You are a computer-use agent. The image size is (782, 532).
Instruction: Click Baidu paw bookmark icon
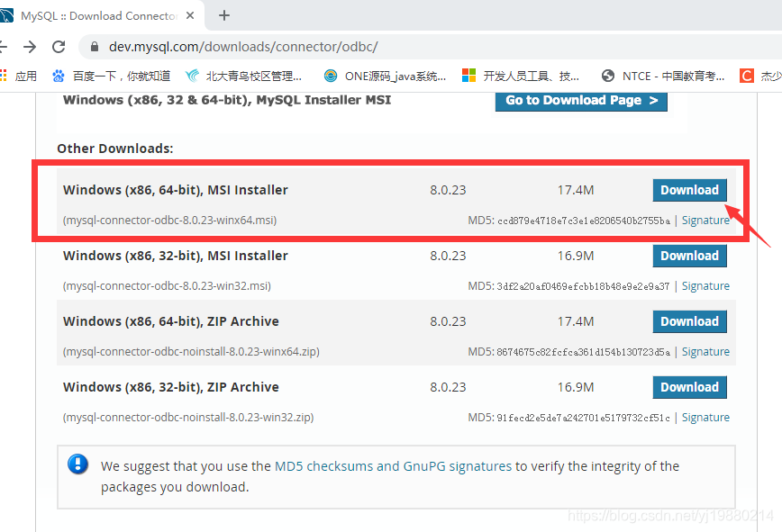pyautogui.click(x=59, y=76)
